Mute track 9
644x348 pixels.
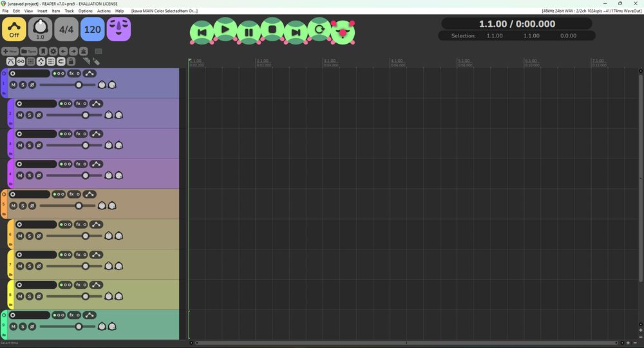coord(13,327)
